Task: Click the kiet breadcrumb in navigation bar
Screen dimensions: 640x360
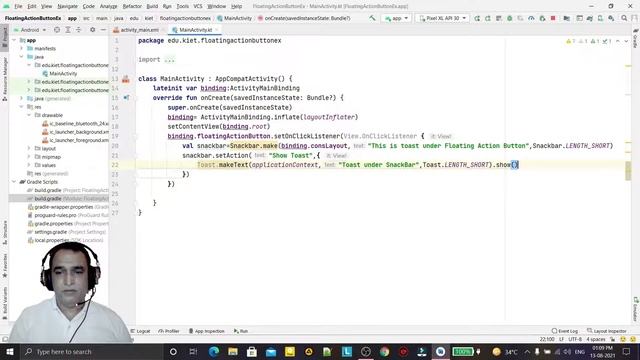Action: click(149, 18)
